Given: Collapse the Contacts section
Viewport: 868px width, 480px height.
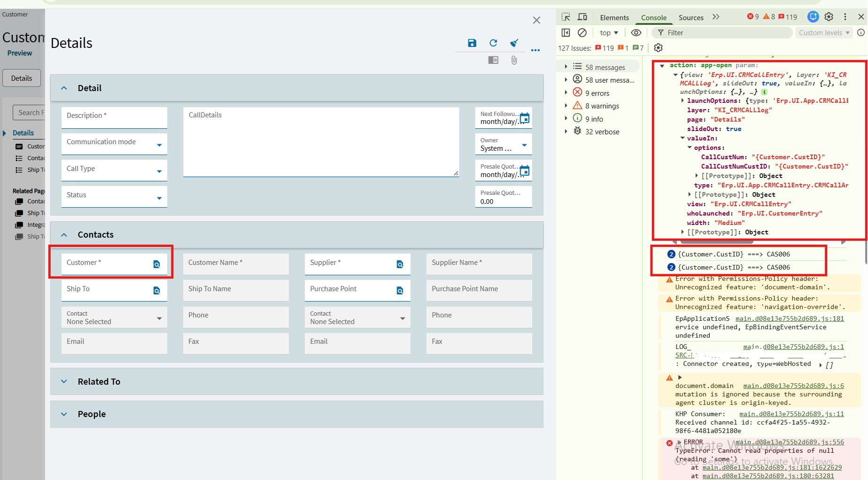Looking at the screenshot, I should pyautogui.click(x=64, y=234).
